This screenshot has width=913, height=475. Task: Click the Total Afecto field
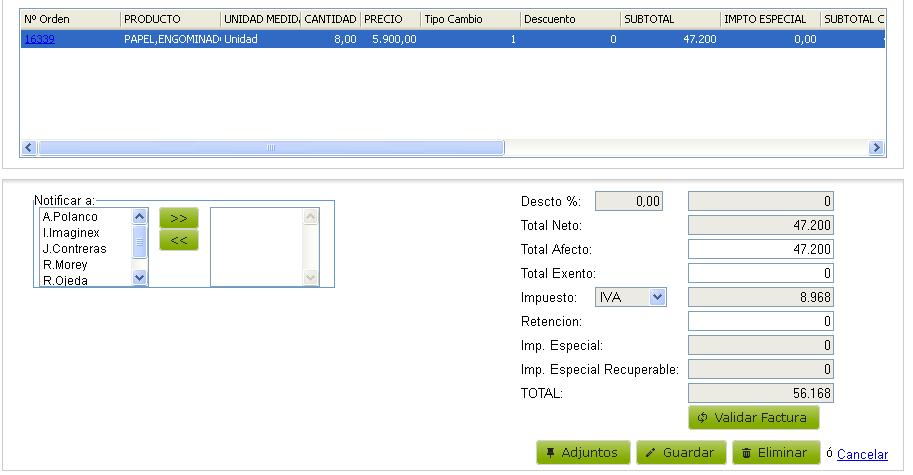(x=760, y=249)
